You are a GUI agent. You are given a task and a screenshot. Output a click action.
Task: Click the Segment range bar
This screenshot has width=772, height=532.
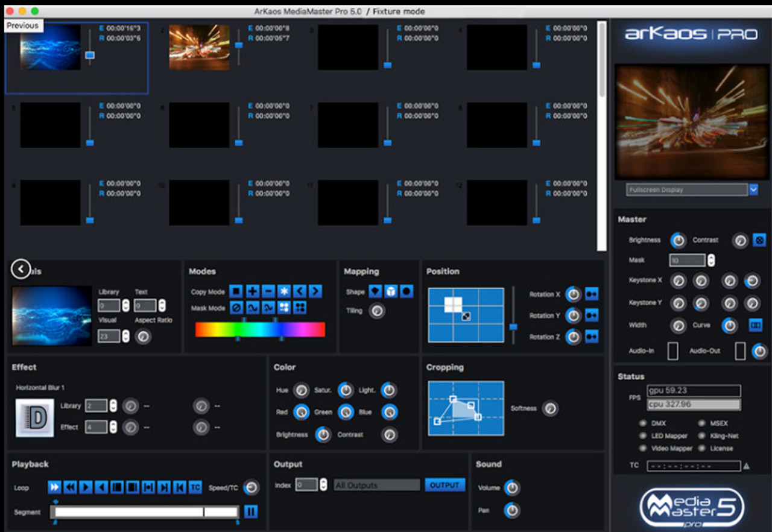click(145, 512)
